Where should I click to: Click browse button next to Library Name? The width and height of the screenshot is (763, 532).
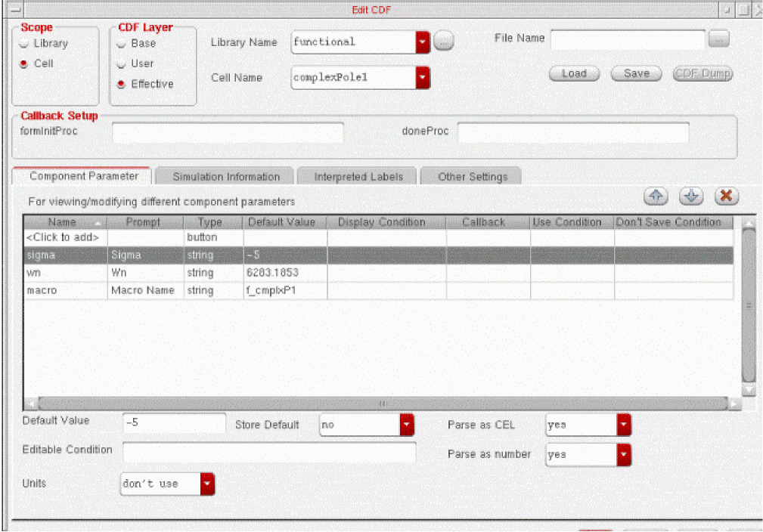tap(444, 42)
